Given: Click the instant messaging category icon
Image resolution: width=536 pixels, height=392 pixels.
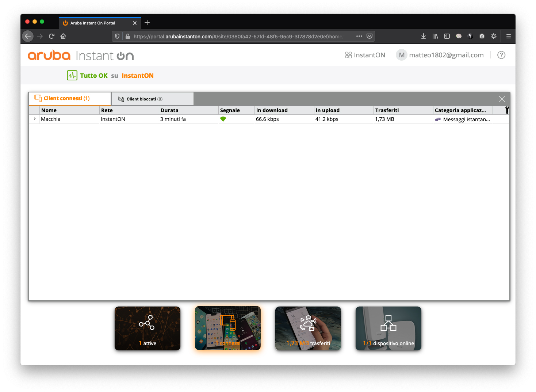Looking at the screenshot, I should pyautogui.click(x=438, y=119).
